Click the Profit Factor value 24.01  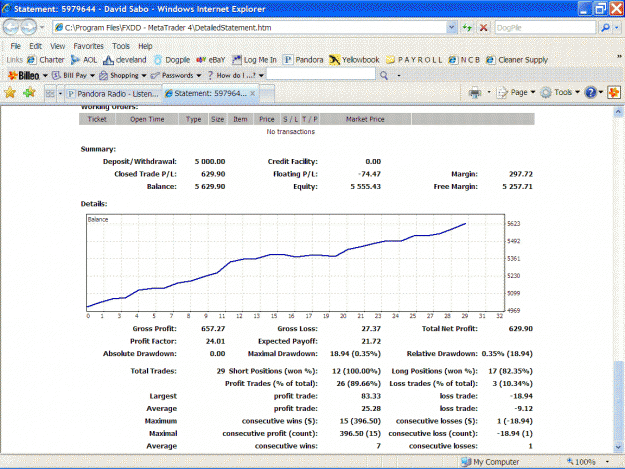[x=215, y=341]
